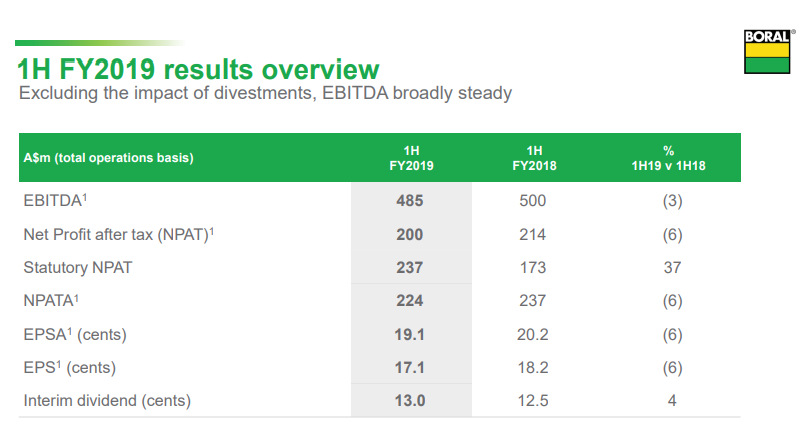
Task: Click Statutory NPAT value 237
Action: tap(410, 268)
